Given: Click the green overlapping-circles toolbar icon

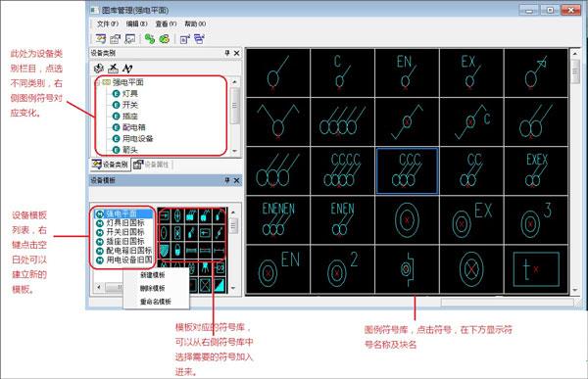Looking at the screenshot, I should pyautogui.click(x=165, y=38).
